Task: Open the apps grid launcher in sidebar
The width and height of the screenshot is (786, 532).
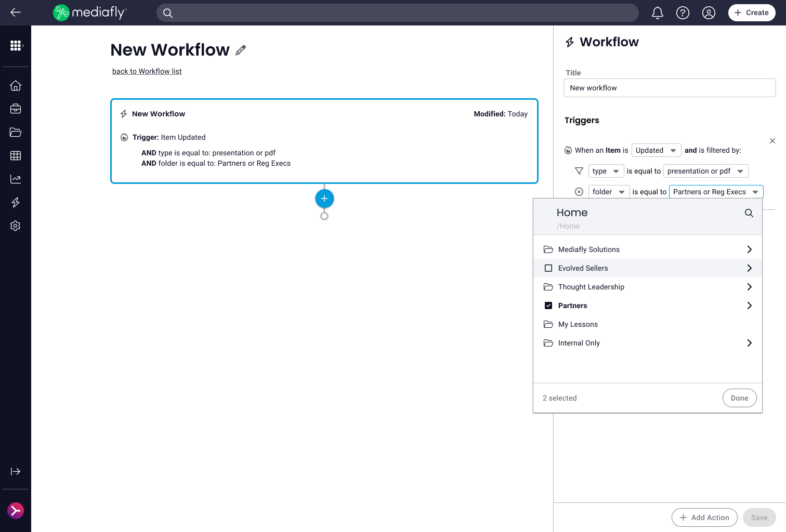Action: click(16, 46)
